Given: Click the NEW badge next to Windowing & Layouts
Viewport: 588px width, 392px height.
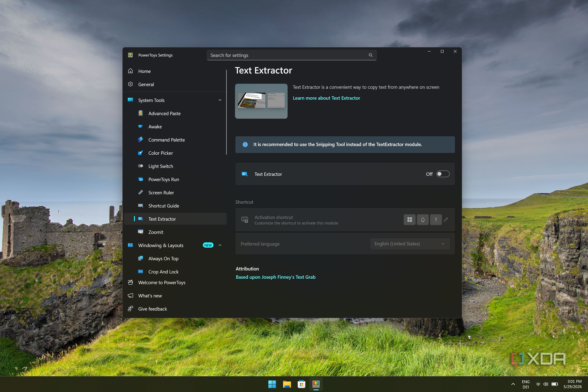Looking at the screenshot, I should pyautogui.click(x=208, y=245).
